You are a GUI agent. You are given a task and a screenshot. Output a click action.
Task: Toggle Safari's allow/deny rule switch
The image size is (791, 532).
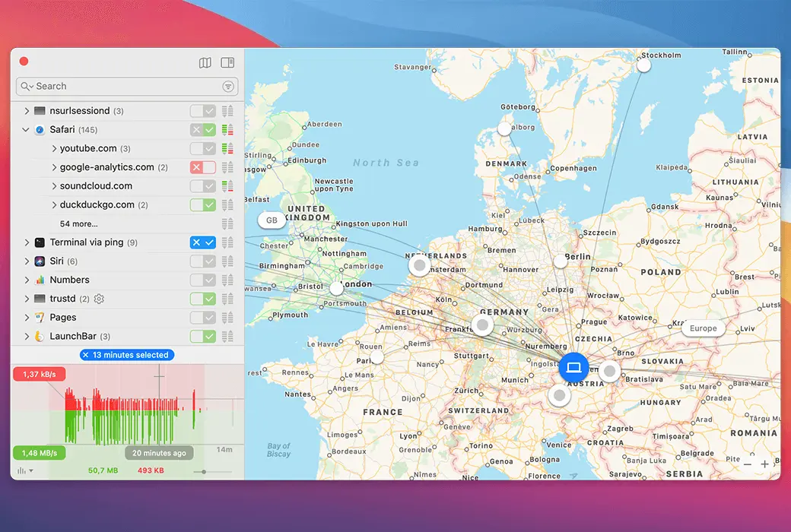pyautogui.click(x=203, y=130)
